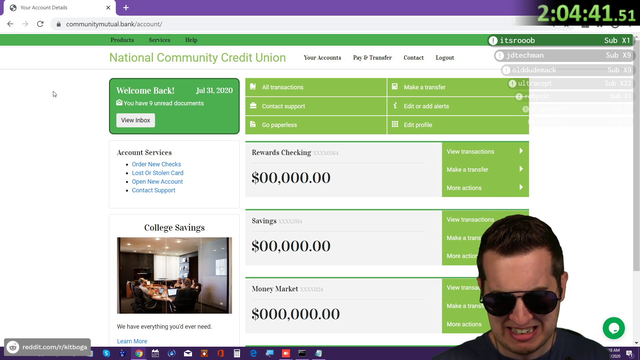This screenshot has height=360, width=640.
Task: Open a new browser tab
Action: 126,7
